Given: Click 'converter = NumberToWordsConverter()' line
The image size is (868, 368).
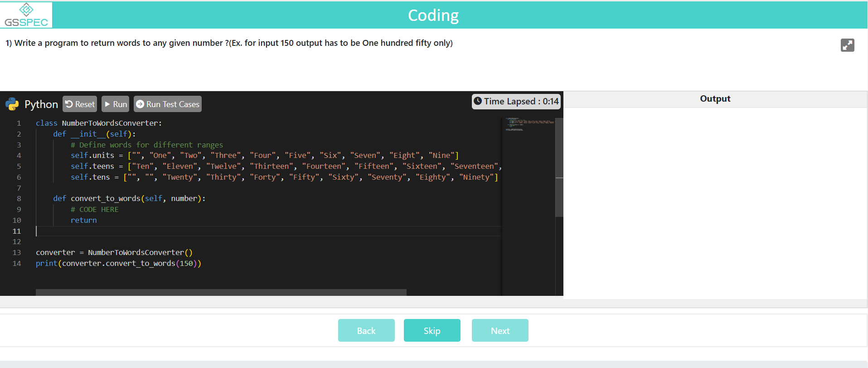Looking at the screenshot, I should 114,252.
